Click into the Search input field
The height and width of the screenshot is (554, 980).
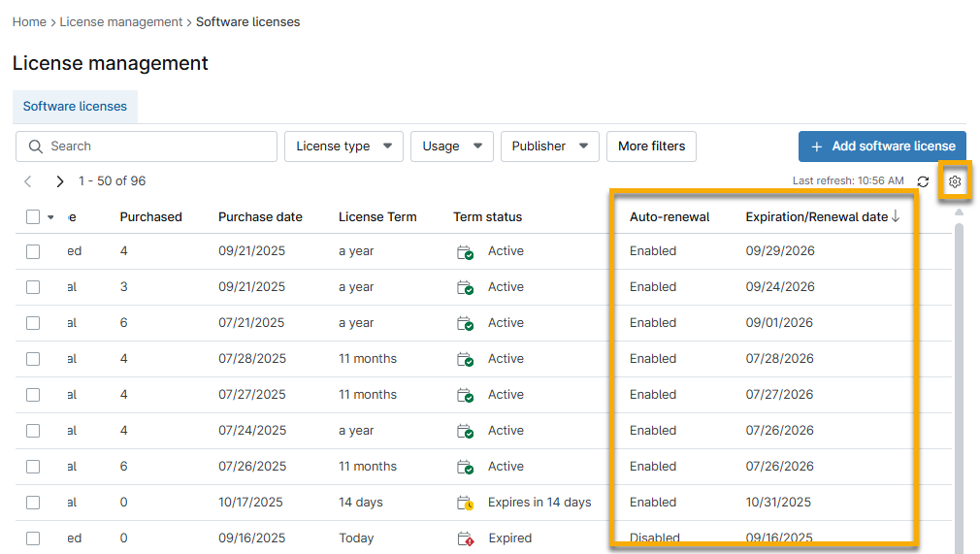(x=155, y=147)
